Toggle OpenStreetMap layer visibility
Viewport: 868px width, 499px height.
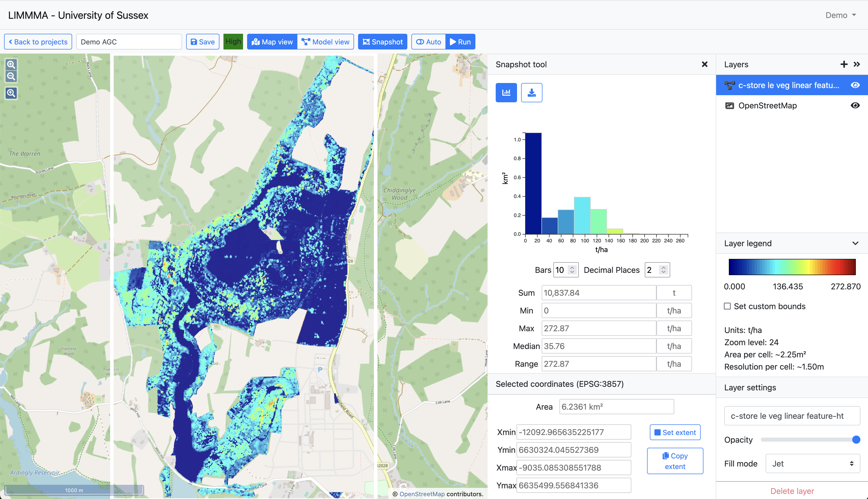(x=855, y=106)
